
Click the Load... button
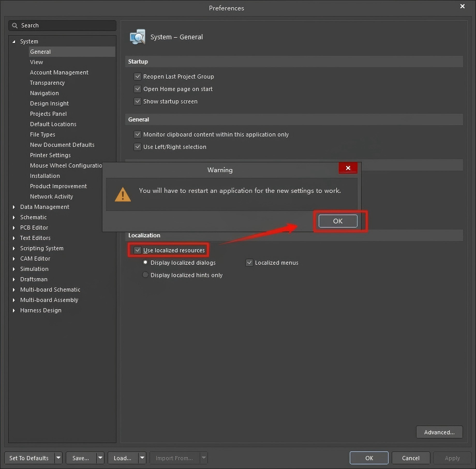(x=123, y=458)
